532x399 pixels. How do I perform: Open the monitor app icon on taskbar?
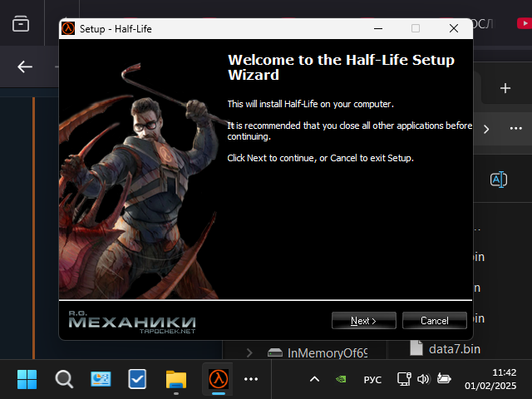101,379
